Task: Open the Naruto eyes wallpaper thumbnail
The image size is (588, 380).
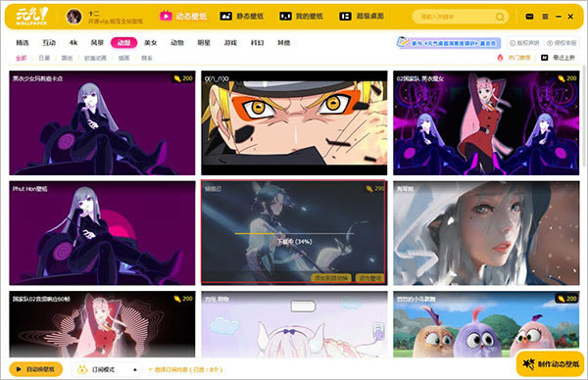Action: pos(294,123)
